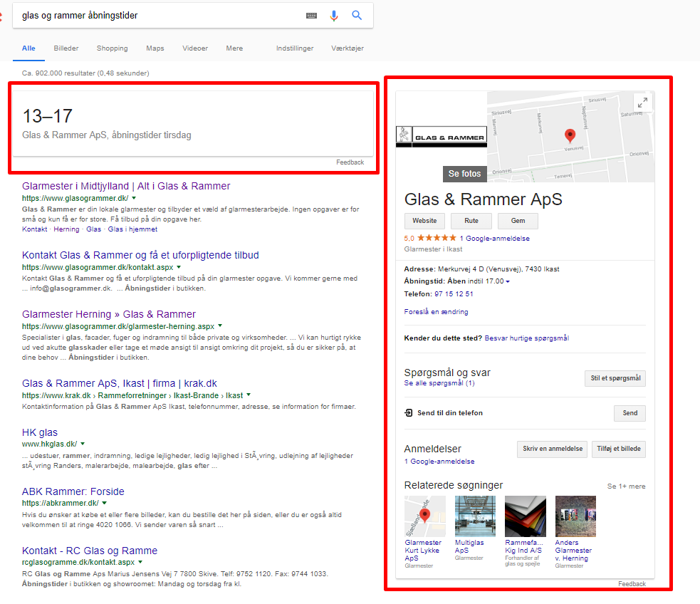Click the 'Se fotos' button on the map panel
The height and width of the screenshot is (604, 700).
click(464, 174)
